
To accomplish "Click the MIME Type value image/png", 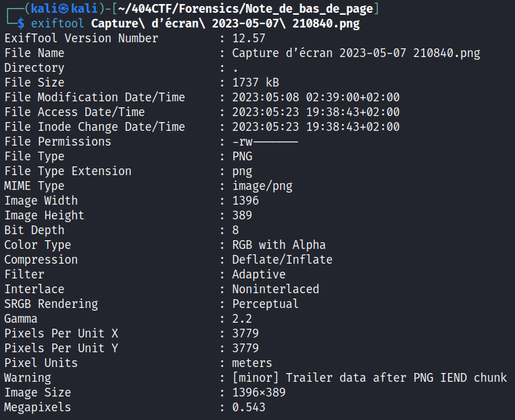I will tap(262, 186).
